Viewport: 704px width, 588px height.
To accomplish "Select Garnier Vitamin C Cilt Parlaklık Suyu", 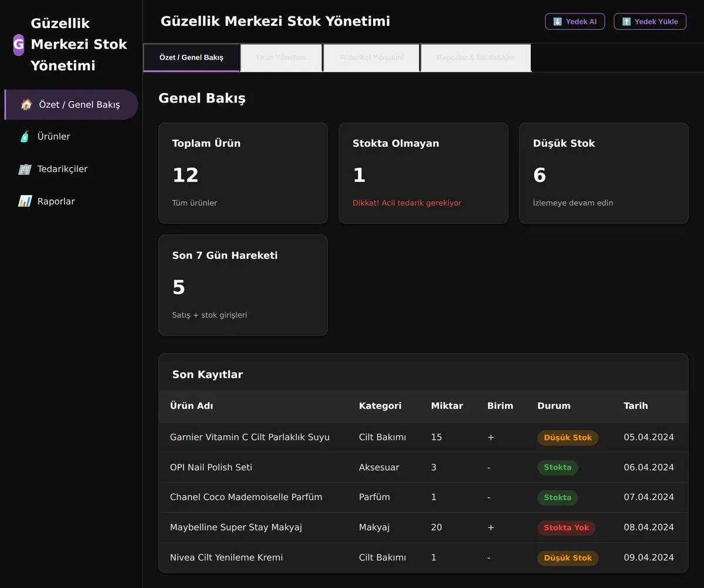I will [x=250, y=437].
